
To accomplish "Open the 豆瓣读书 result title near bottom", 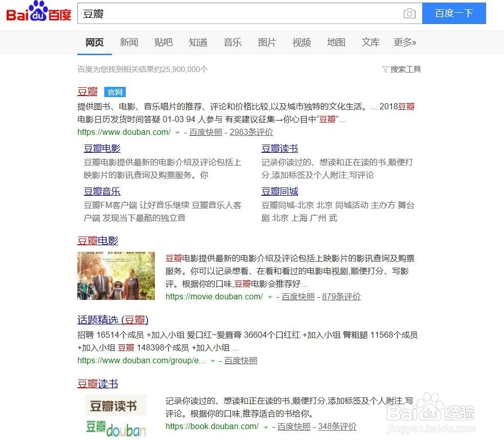I will 98,384.
